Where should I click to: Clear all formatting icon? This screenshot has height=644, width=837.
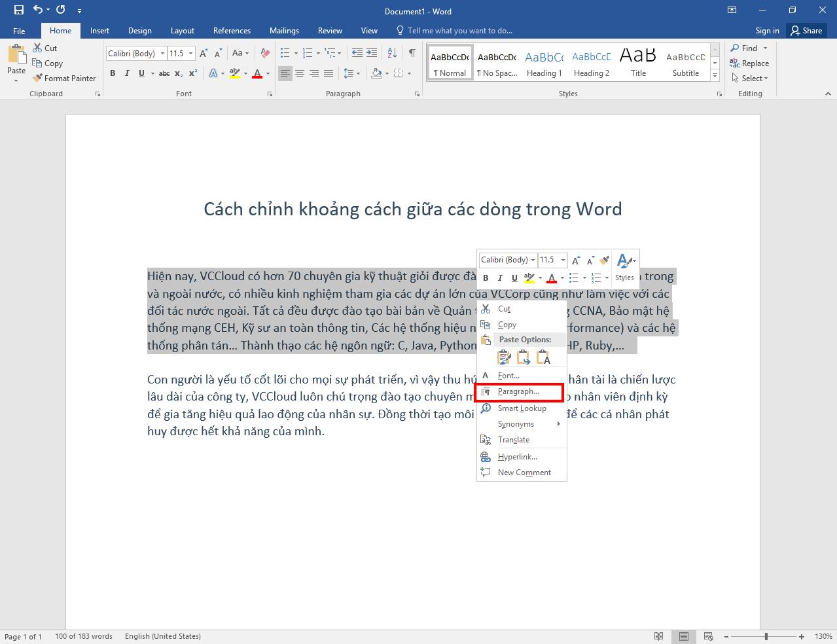coord(265,53)
